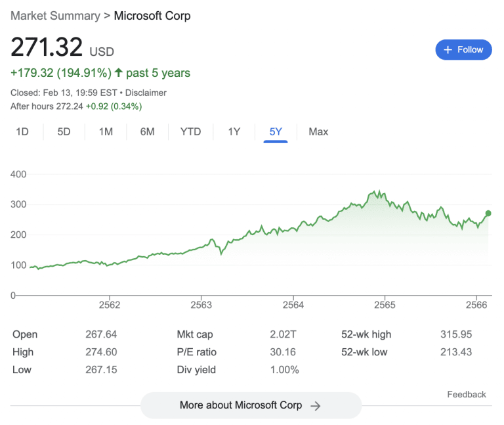Click the green endpoint dot on chart
The height and width of the screenshot is (425, 504).
click(488, 213)
